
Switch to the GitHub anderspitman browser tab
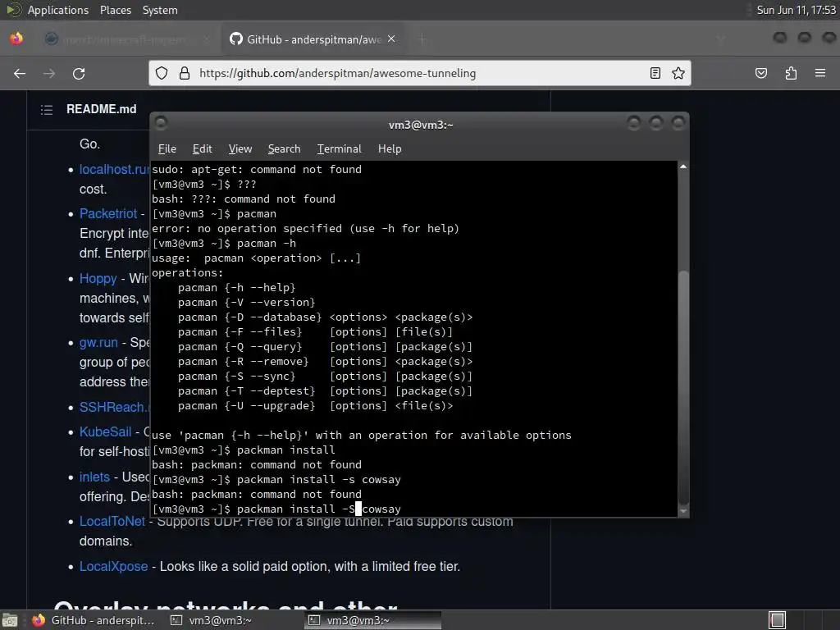tap(313, 39)
